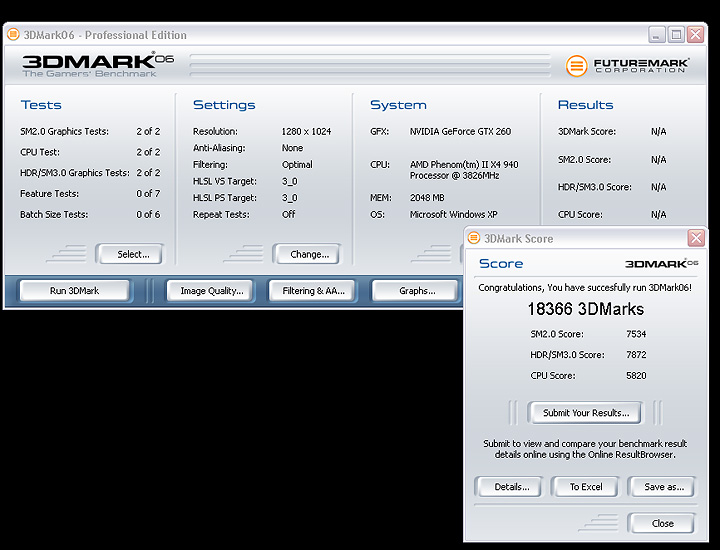Click the HDR/SM3.0 Score value 7872
The image size is (720, 550).
pos(636,354)
